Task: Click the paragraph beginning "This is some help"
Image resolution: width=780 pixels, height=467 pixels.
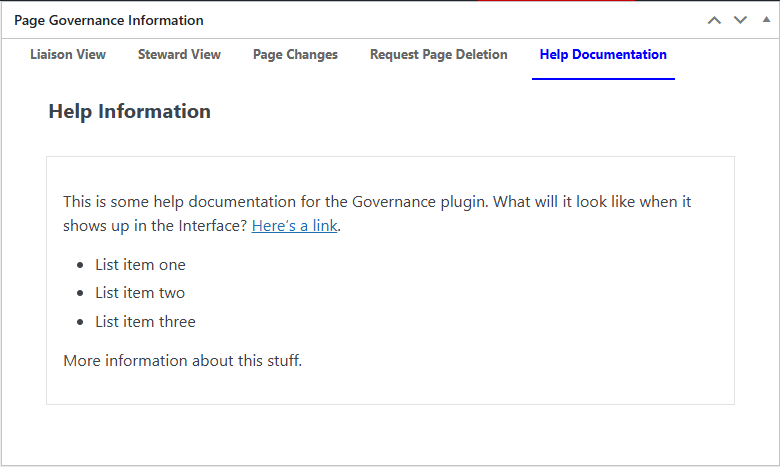Action: [377, 214]
